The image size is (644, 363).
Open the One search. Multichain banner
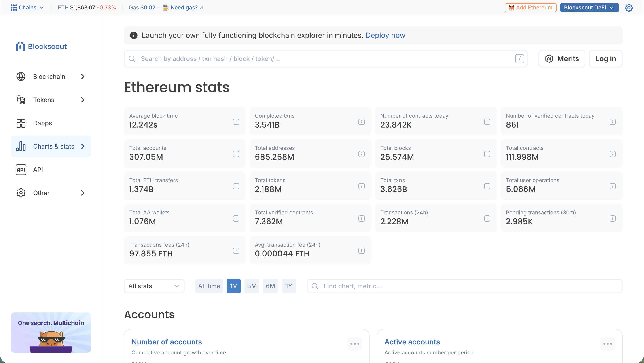pyautogui.click(x=51, y=333)
